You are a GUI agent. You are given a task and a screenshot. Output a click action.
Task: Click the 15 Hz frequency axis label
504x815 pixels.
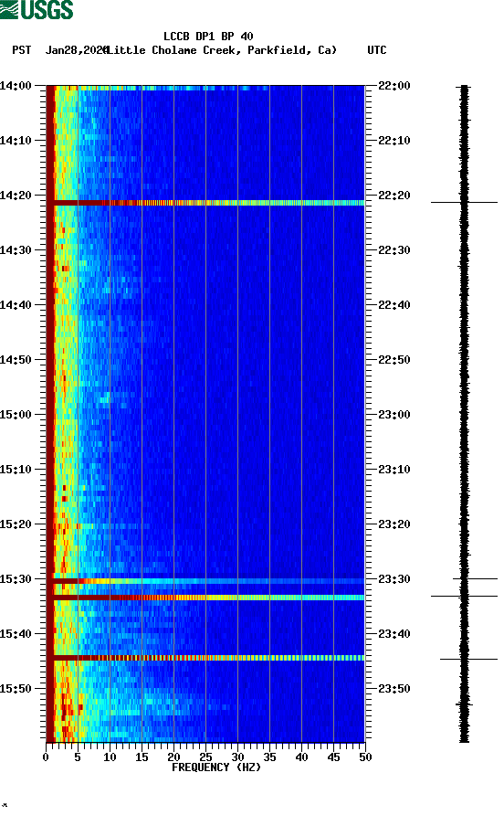tap(142, 757)
